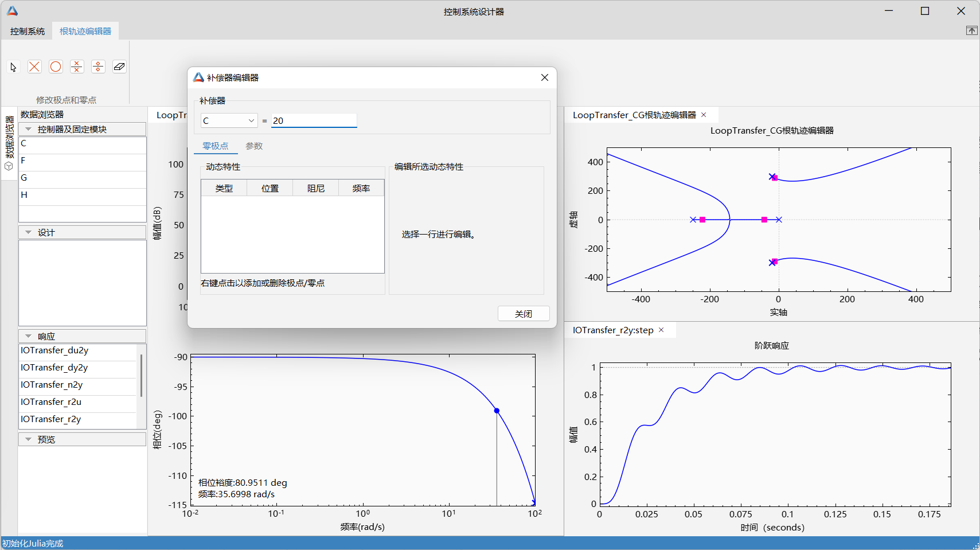Maximize the 控制系统设计器 window
The image size is (980, 550).
point(925,11)
